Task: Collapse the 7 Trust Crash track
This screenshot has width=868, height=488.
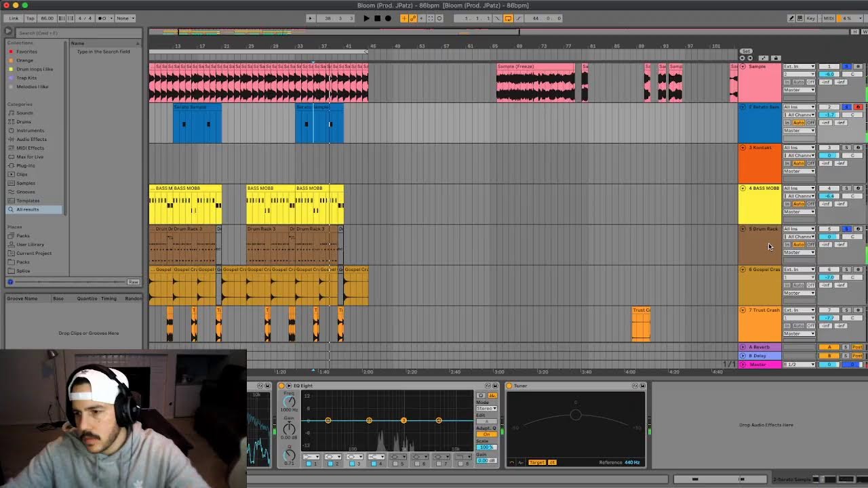Action: point(743,310)
